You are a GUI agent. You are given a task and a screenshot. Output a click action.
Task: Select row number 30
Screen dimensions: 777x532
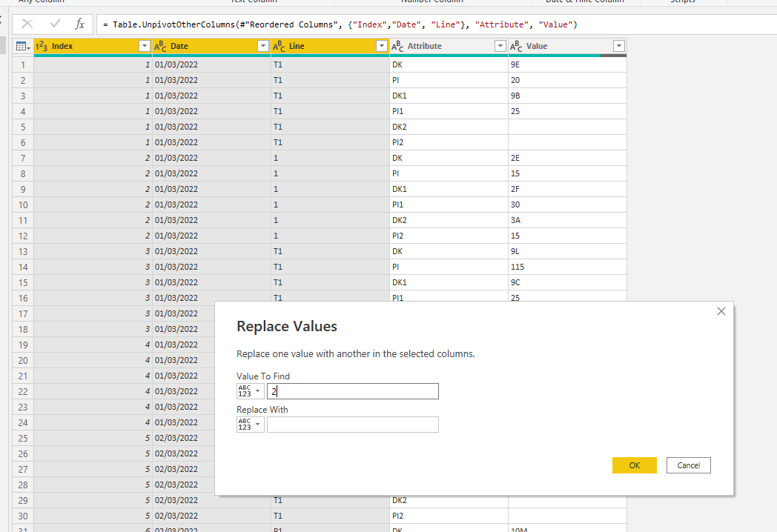23,516
